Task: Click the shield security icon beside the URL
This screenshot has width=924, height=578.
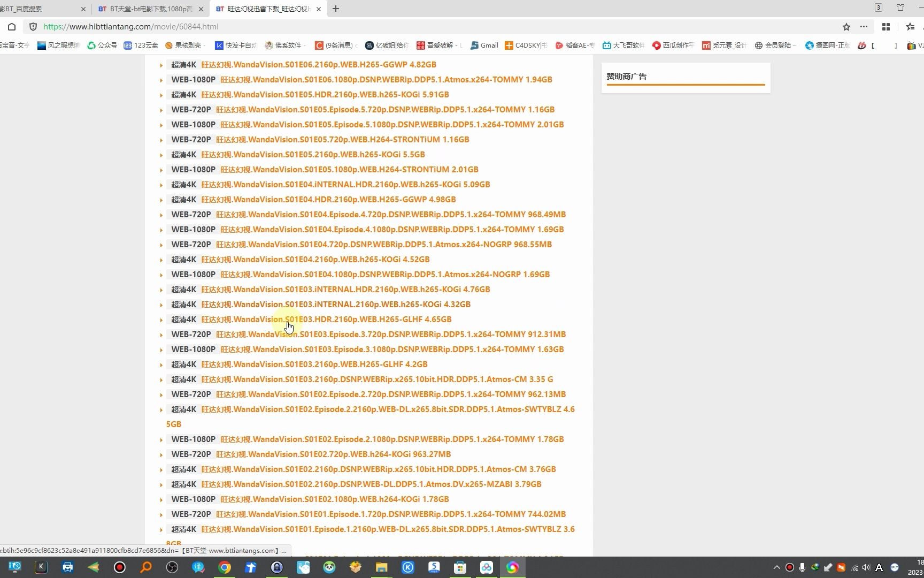Action: pyautogui.click(x=33, y=27)
